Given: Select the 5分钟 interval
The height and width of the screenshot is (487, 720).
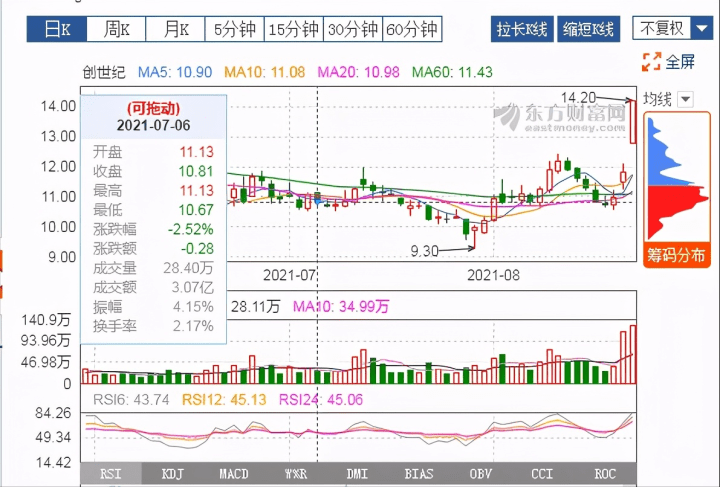Looking at the screenshot, I should coord(234,29).
